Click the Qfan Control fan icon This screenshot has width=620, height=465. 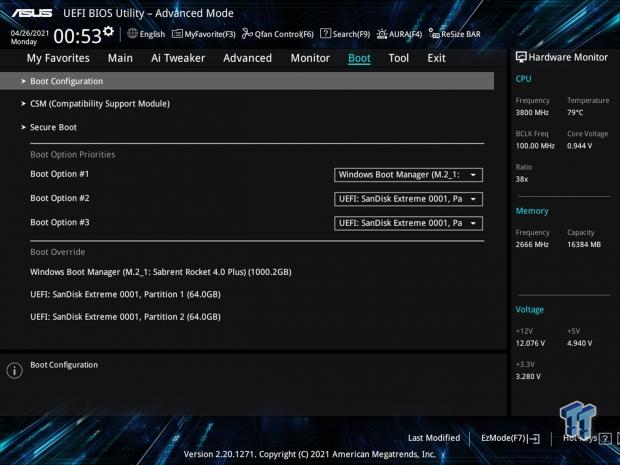pos(247,34)
